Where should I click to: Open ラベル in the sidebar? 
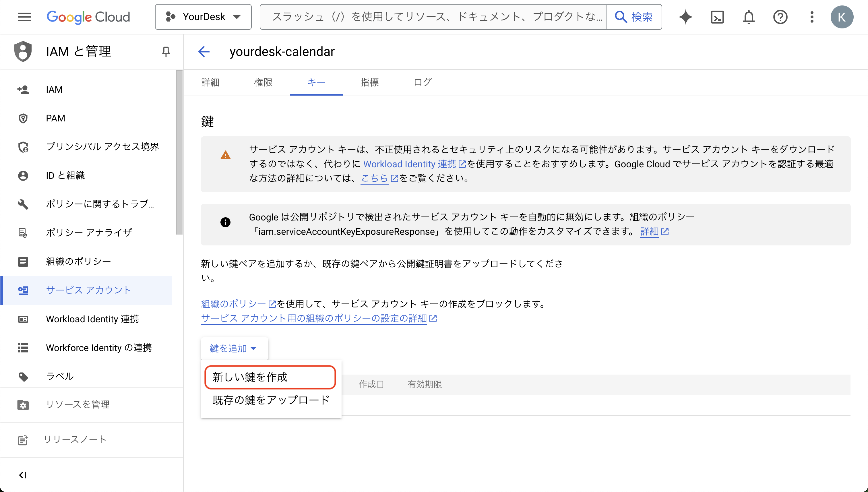(86, 376)
